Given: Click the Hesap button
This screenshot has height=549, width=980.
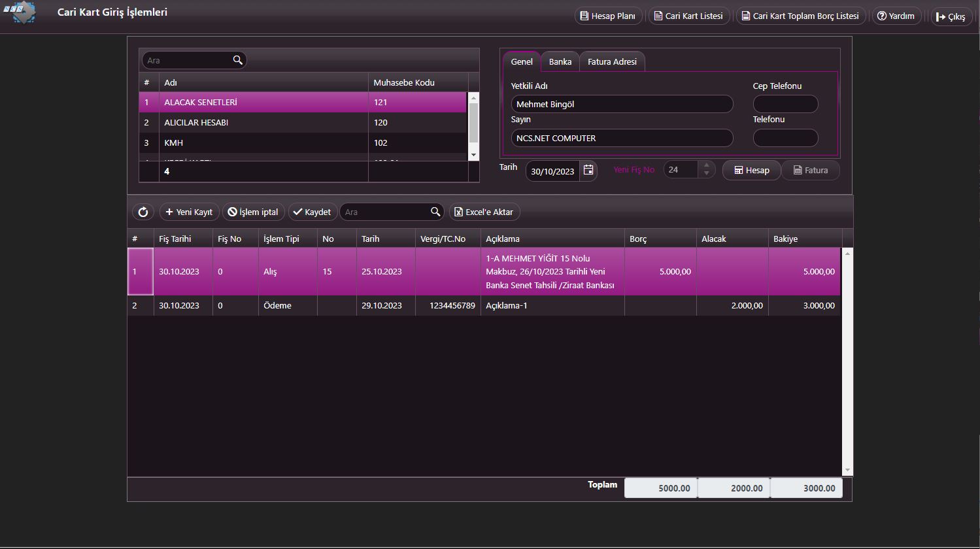Looking at the screenshot, I should (x=751, y=170).
